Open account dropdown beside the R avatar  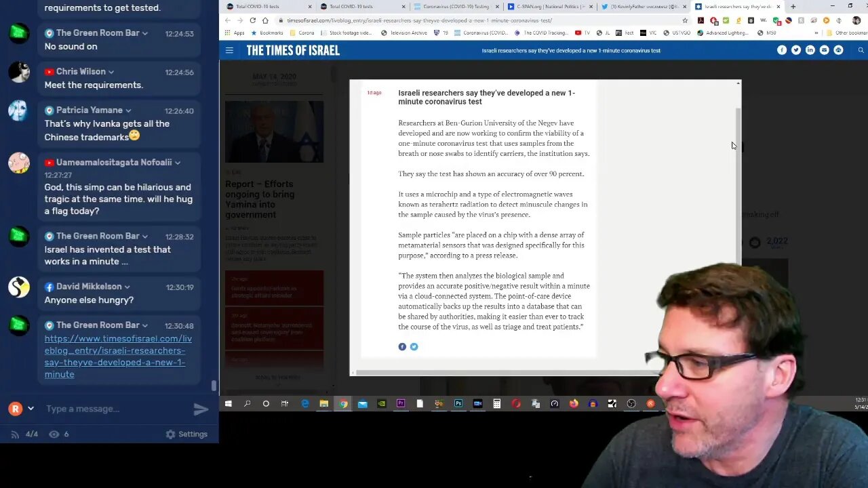[31, 409]
